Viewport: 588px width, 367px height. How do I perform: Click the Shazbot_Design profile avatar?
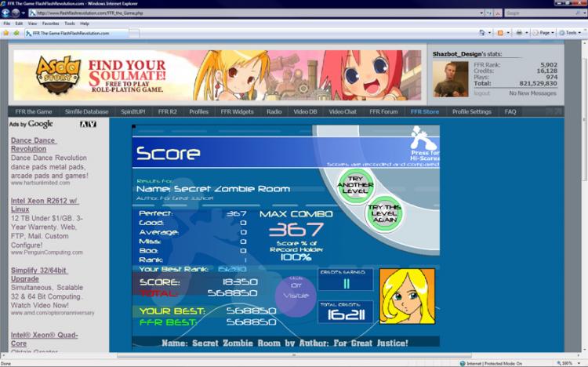point(450,78)
